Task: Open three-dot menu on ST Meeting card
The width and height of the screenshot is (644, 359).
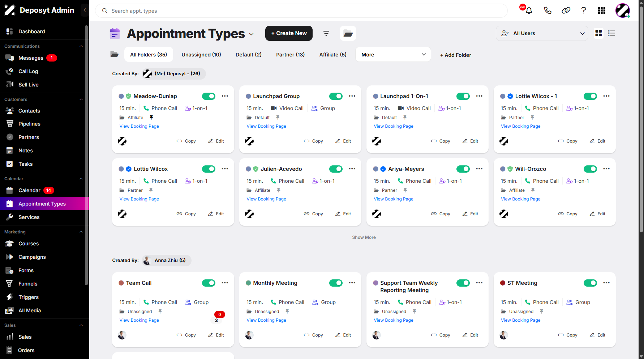Action: click(x=606, y=283)
